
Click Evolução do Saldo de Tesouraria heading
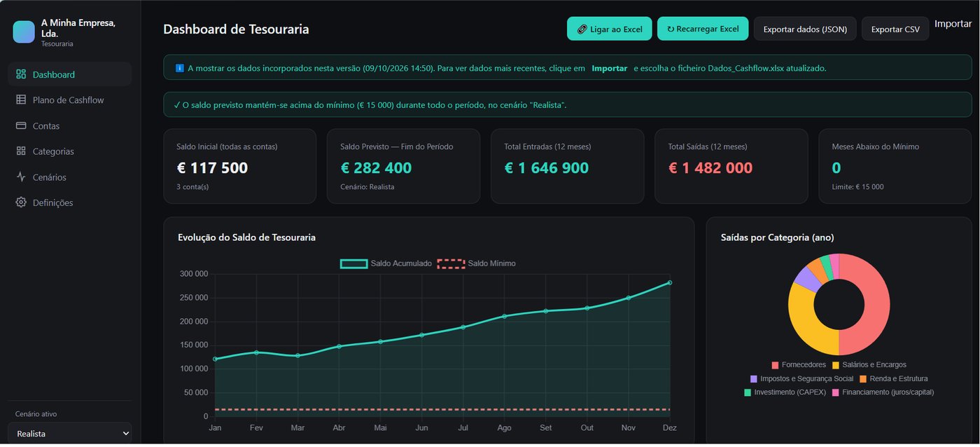pyautogui.click(x=246, y=238)
